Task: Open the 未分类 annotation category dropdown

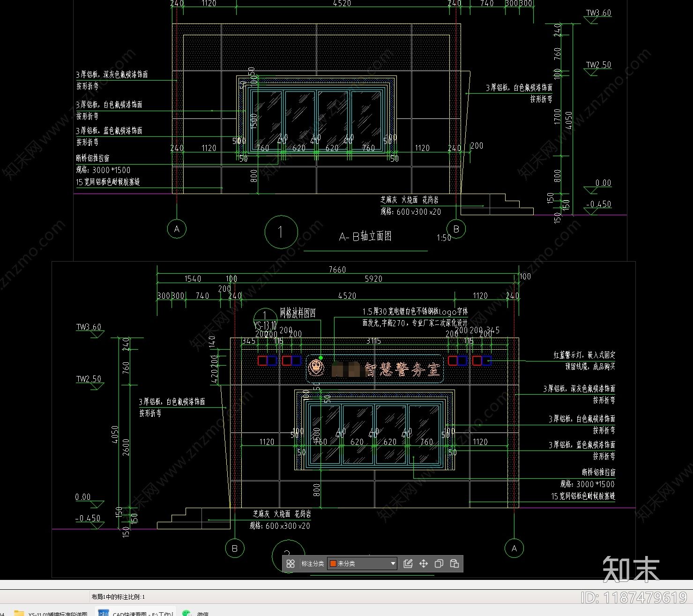Action: [362, 563]
